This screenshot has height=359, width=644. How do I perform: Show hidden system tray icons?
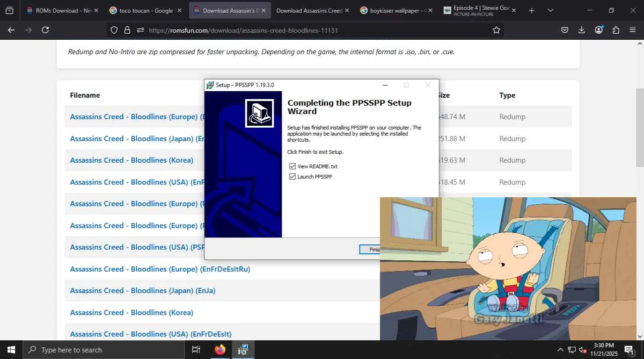560,350
